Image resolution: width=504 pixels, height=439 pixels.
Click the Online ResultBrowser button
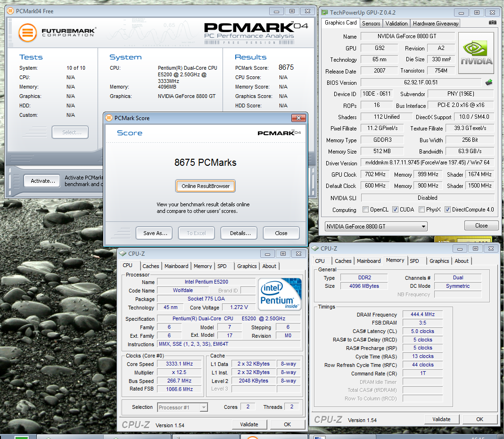click(206, 186)
